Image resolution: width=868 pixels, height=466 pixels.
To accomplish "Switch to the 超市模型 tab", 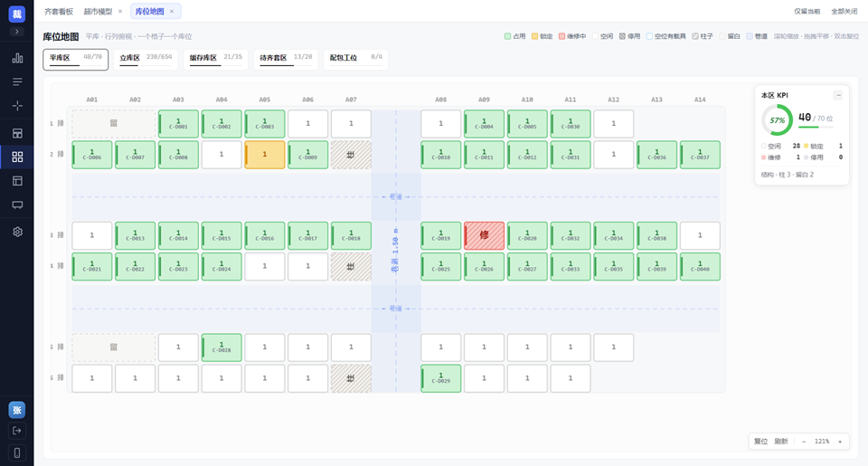I will [98, 11].
